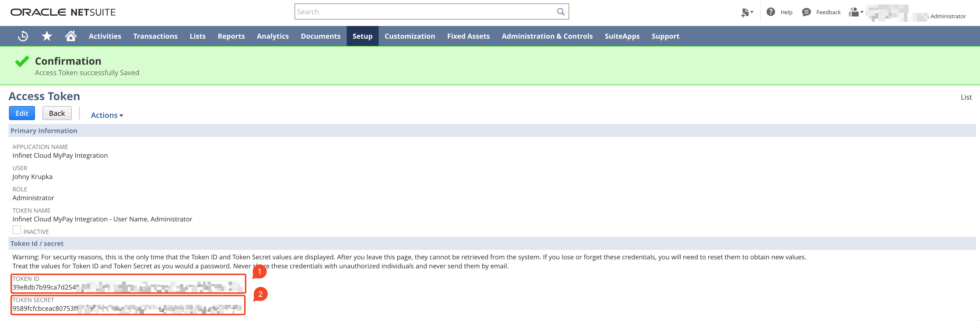Click the Shortcuts star icon
Viewport: 980px width, 321px height.
point(47,36)
